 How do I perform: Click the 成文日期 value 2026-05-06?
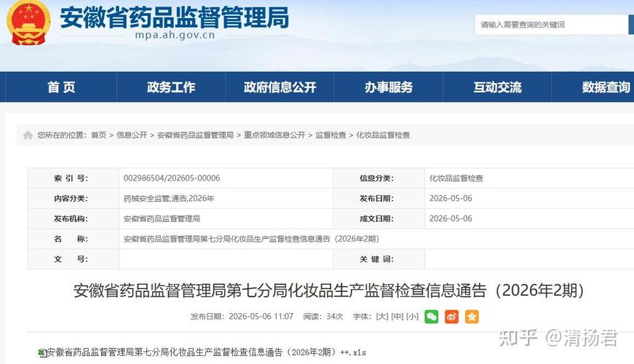point(451,218)
